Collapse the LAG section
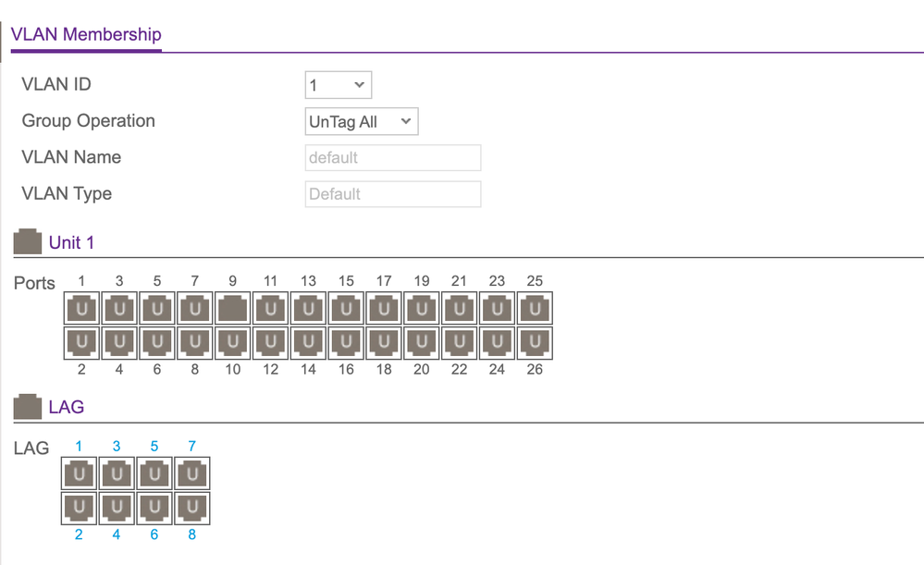This screenshot has width=924, height=565. 29,406
